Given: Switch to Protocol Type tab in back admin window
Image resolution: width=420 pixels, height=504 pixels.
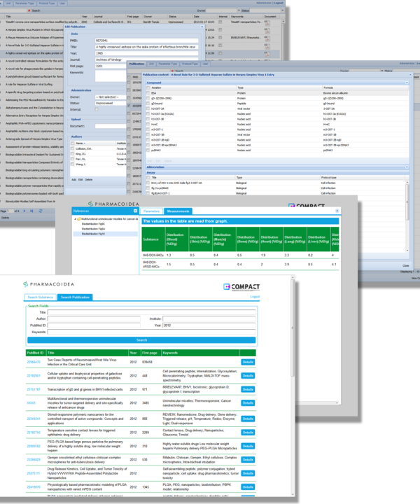Looking at the screenshot, I should [47, 3].
